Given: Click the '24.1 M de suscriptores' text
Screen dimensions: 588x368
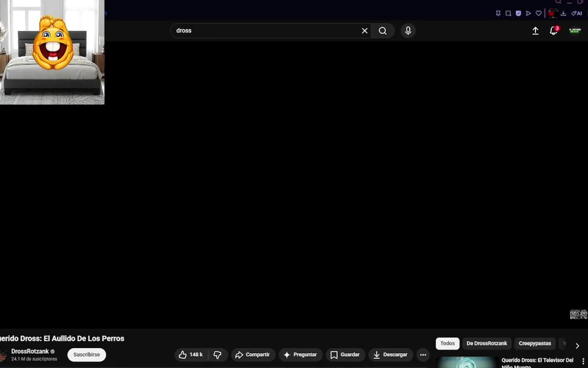Looking at the screenshot, I should click(34, 359).
